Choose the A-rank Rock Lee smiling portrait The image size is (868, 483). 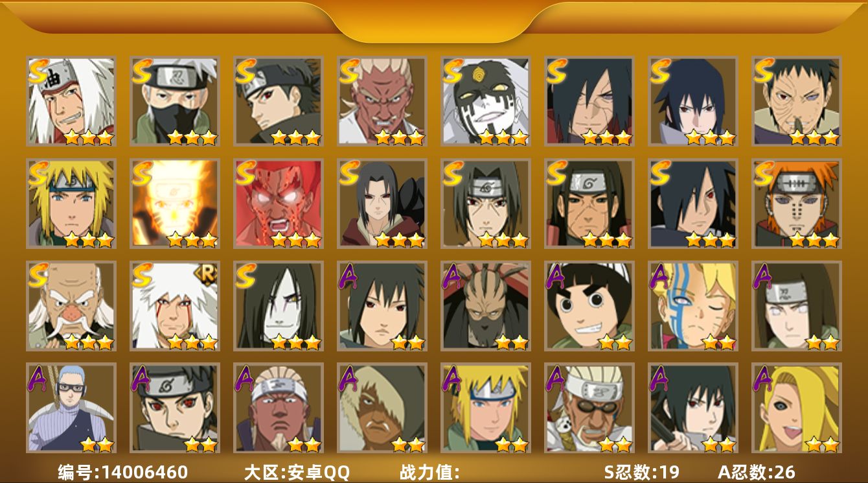click(589, 305)
